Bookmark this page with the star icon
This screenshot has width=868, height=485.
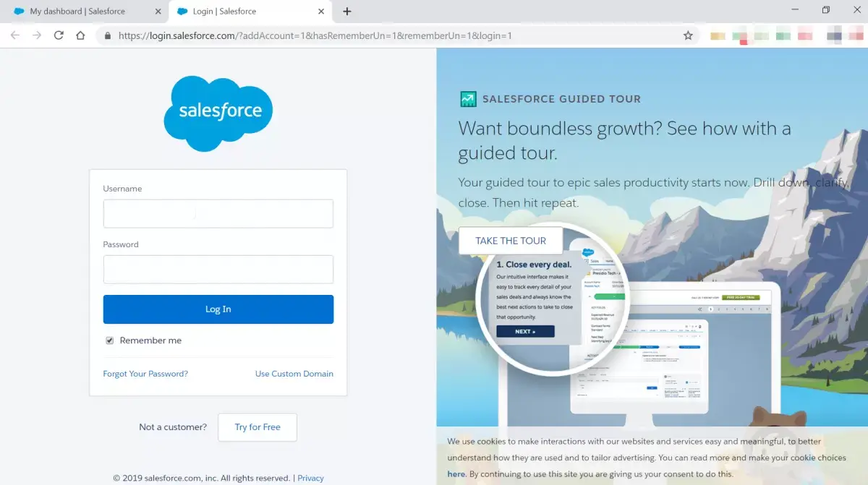(x=688, y=35)
